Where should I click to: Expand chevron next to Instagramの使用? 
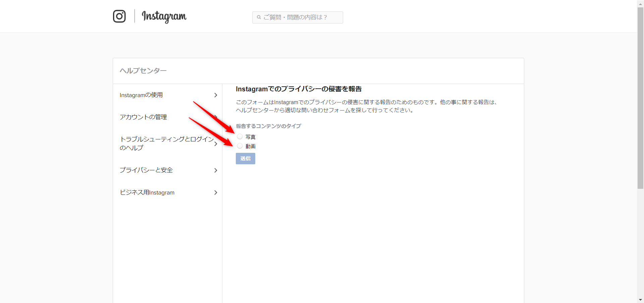click(x=216, y=95)
